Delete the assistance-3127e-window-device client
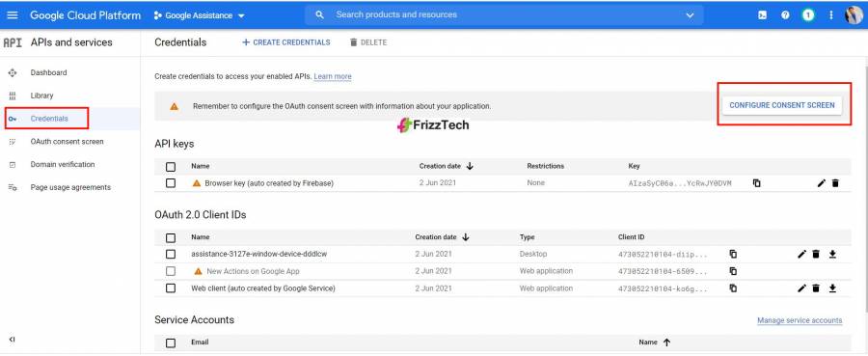This screenshot has width=868, height=356. 815,254
